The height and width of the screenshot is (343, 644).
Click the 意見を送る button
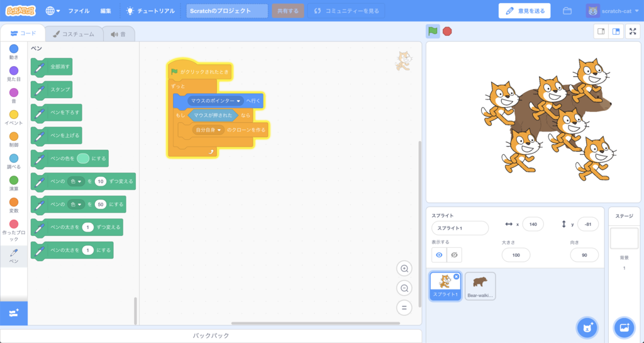[525, 11]
